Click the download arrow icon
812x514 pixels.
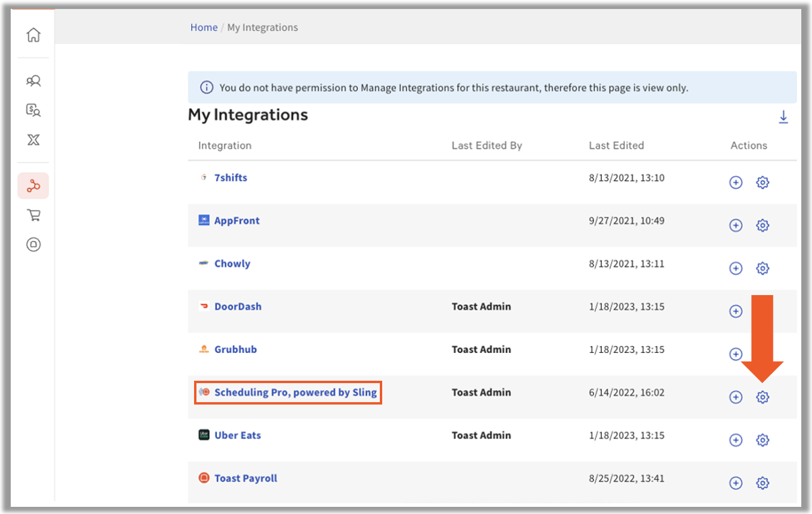783,117
